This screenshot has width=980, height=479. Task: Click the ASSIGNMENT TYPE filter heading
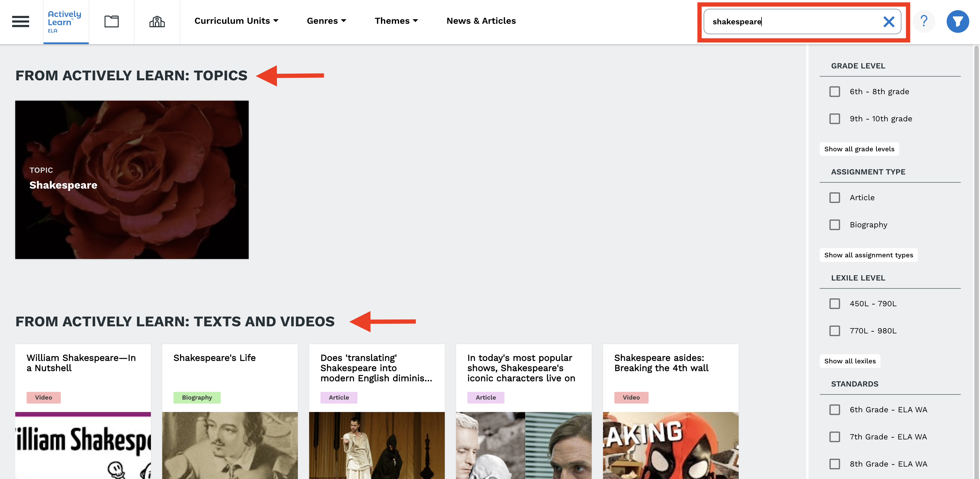pyautogui.click(x=868, y=172)
